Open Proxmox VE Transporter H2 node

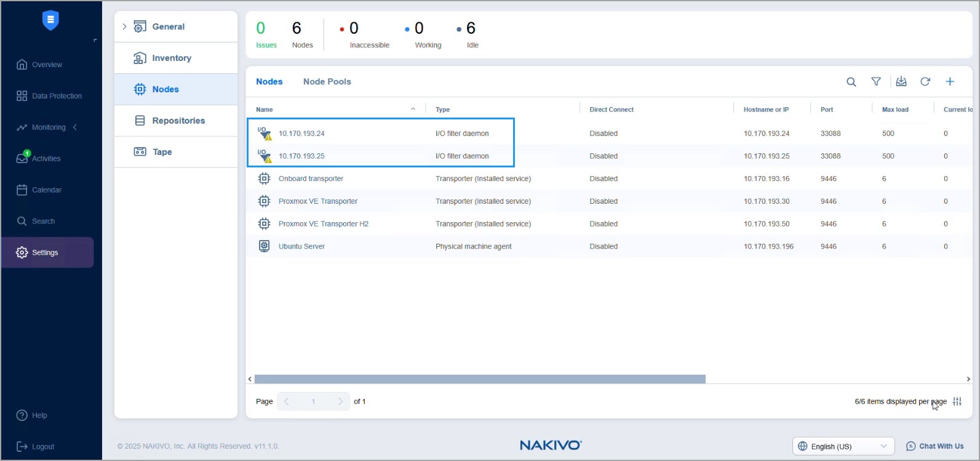[324, 224]
